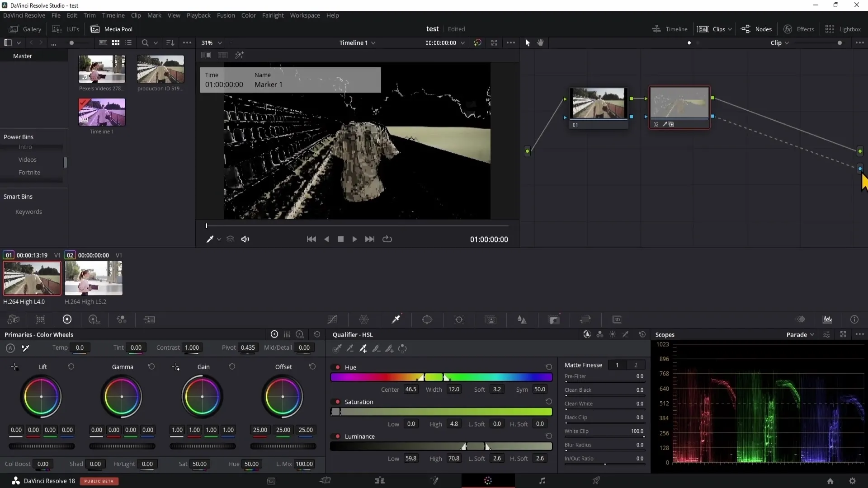Reset the Gamma color wheel
This screenshot has height=488, width=868.
point(151,366)
